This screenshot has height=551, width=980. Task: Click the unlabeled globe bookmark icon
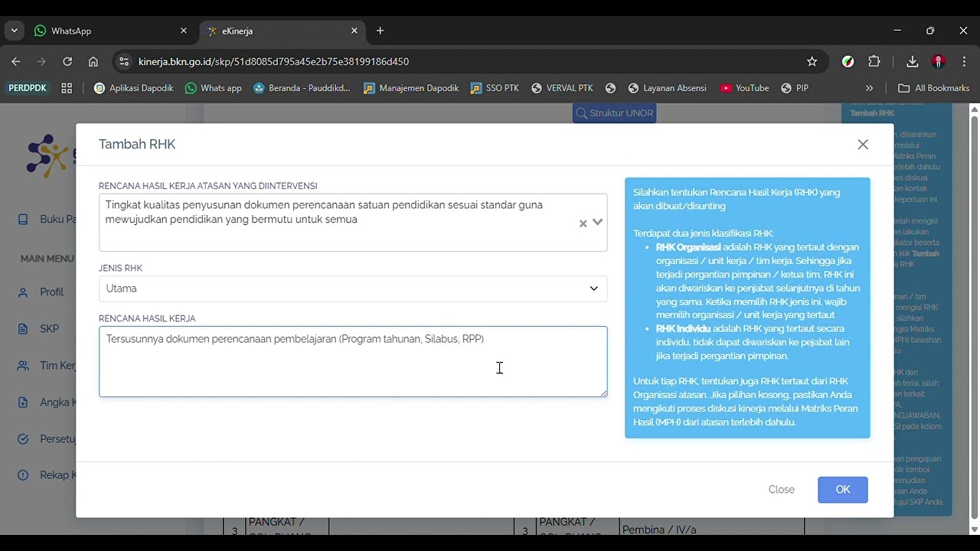click(x=610, y=88)
